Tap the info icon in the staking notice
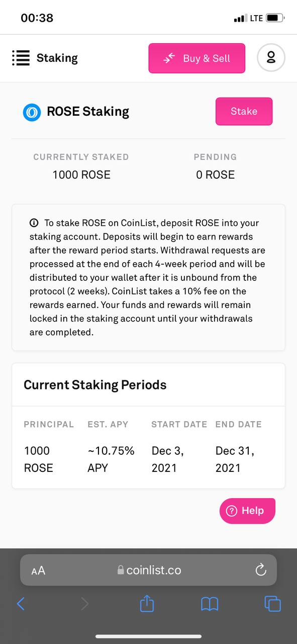This screenshot has width=297, height=644. pos(34,223)
